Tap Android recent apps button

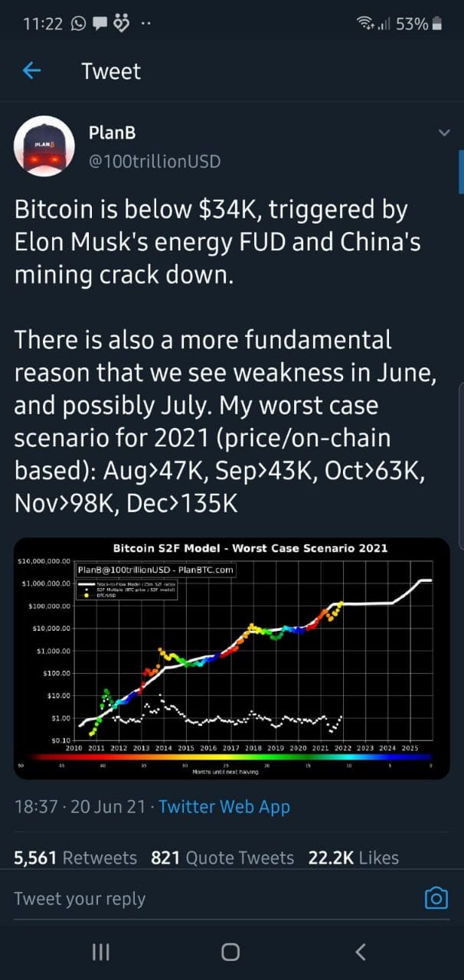tap(101, 952)
